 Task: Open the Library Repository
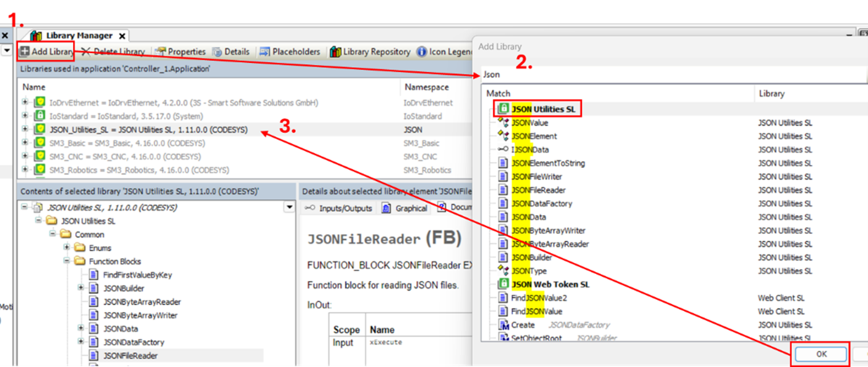point(336,52)
